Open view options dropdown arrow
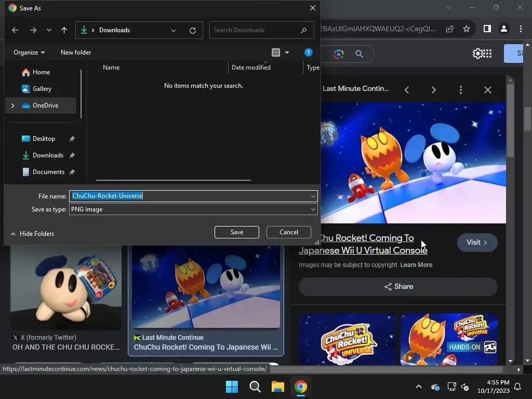Image resolution: width=532 pixels, height=399 pixels. tap(287, 52)
